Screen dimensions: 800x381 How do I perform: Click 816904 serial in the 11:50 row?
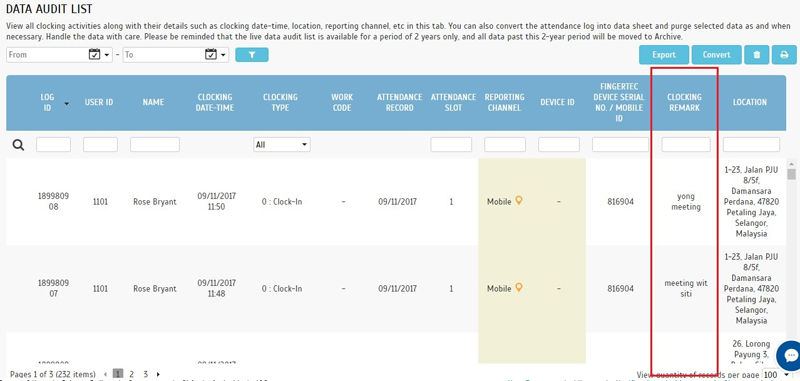pyautogui.click(x=620, y=202)
